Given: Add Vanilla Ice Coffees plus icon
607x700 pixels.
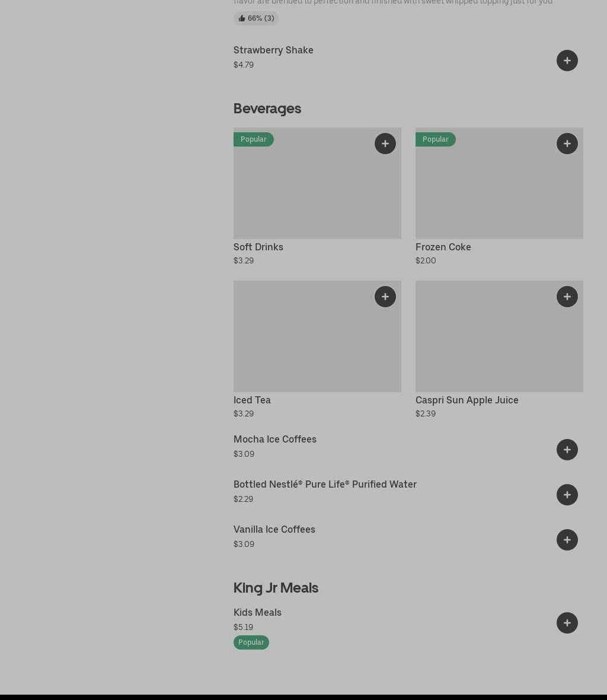Looking at the screenshot, I should point(567,540).
